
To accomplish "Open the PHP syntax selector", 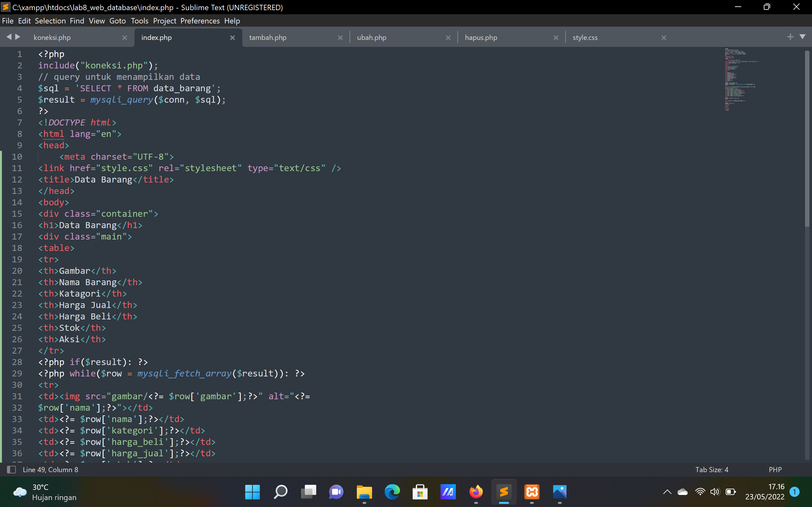I will pos(776,469).
